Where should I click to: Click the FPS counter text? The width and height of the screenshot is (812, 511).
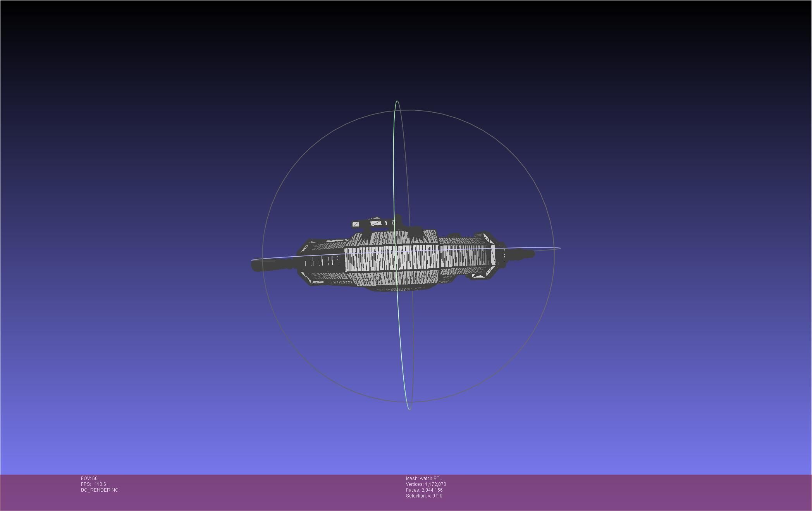coord(93,484)
